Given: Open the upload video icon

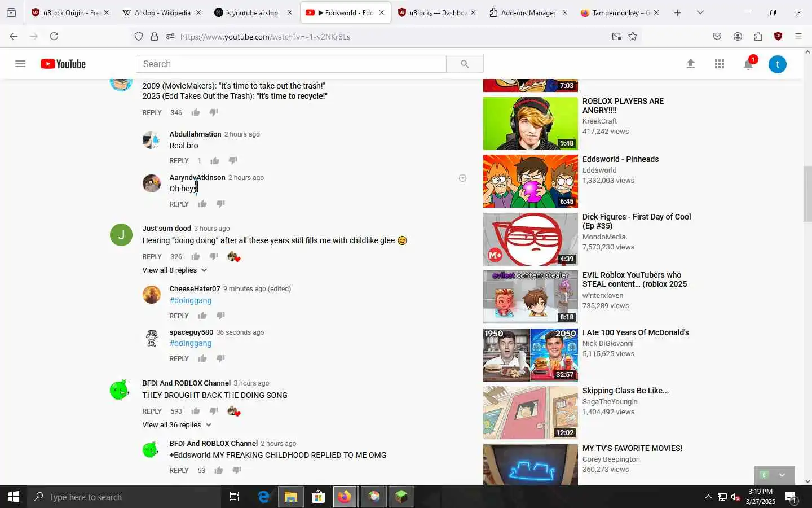Looking at the screenshot, I should (690, 64).
